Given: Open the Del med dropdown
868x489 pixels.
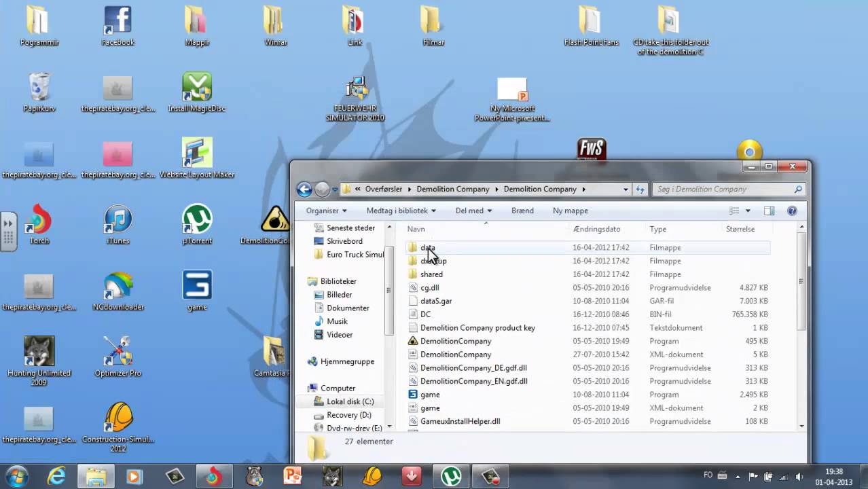Looking at the screenshot, I should coord(473,211).
